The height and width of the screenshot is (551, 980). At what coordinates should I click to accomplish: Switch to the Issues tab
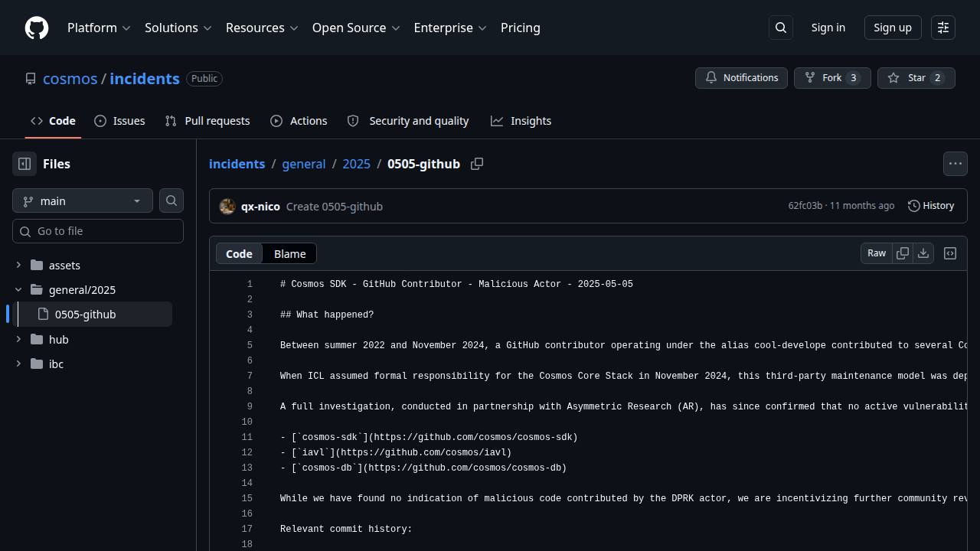[119, 121]
